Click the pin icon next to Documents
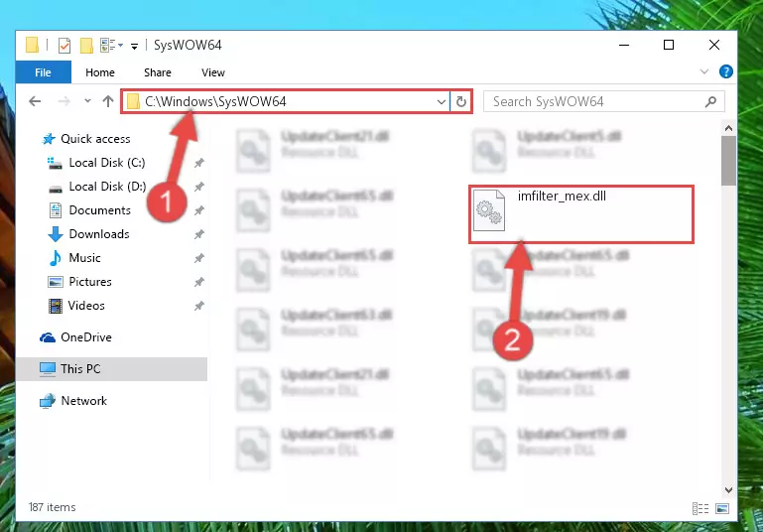This screenshot has height=532, width=763. pos(199,210)
